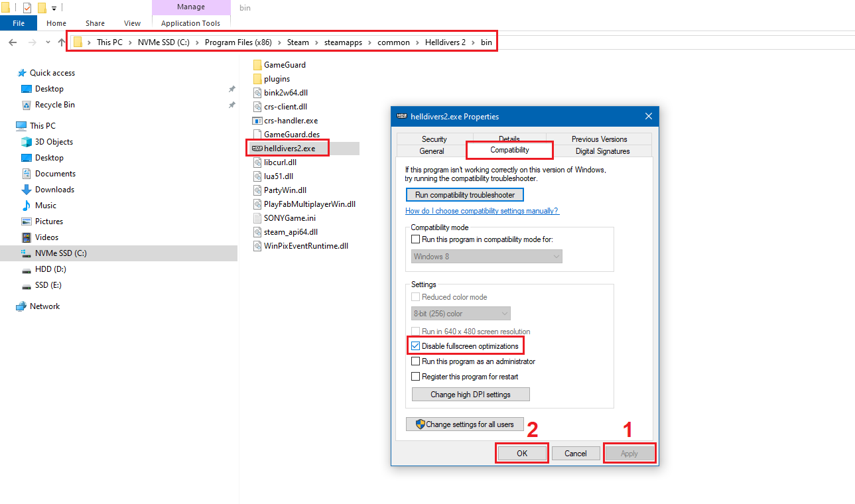The height and width of the screenshot is (504, 855).
Task: Expand the chevron after common in the address bar
Action: (416, 42)
